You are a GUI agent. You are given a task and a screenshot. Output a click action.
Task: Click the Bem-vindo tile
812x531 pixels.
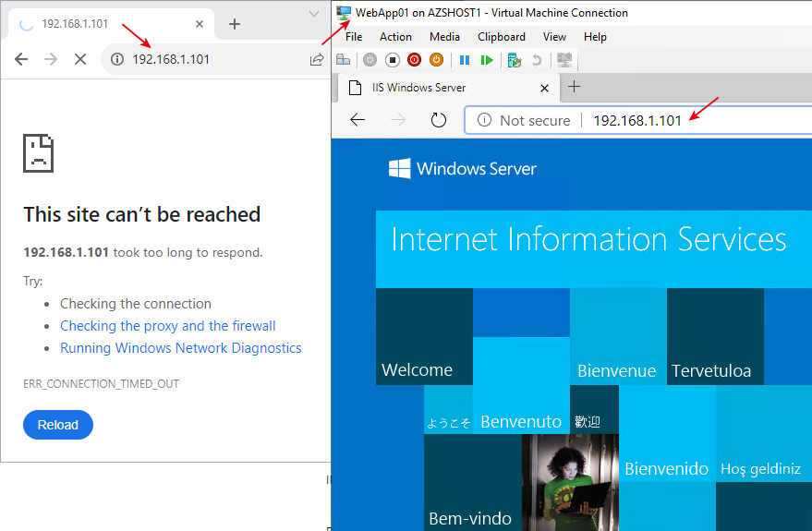coord(473,482)
